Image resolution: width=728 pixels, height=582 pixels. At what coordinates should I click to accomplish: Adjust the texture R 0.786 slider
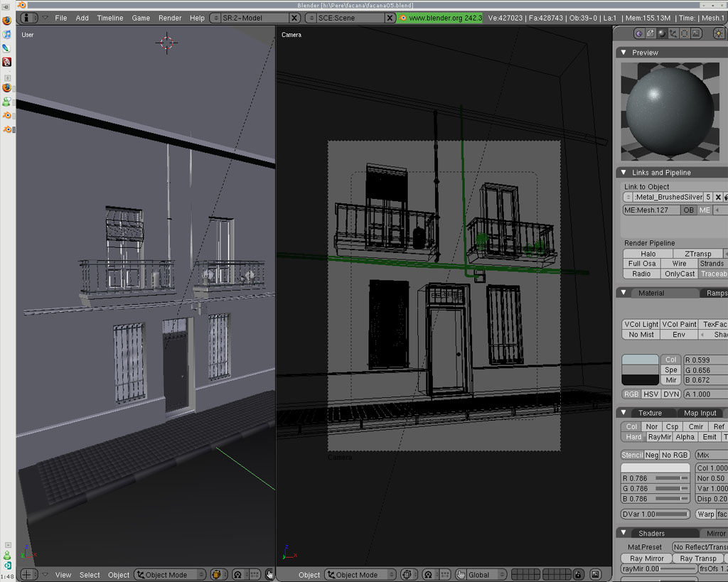[655, 478]
